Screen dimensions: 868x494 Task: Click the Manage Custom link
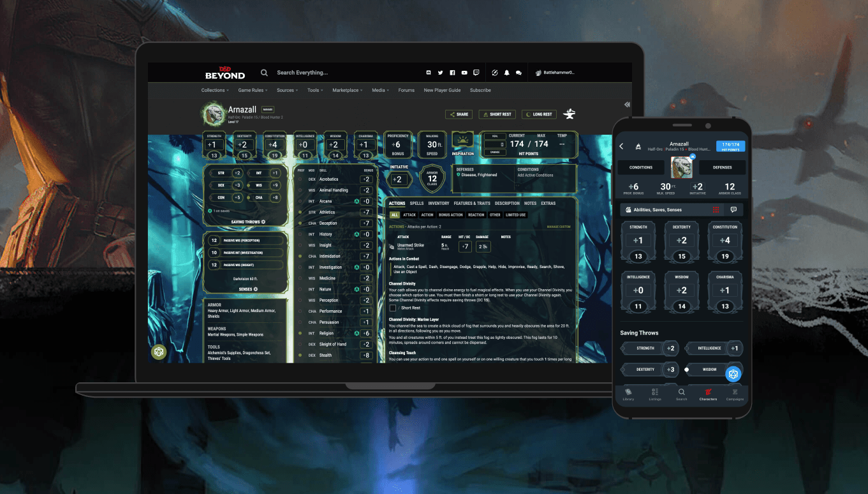pos(559,227)
